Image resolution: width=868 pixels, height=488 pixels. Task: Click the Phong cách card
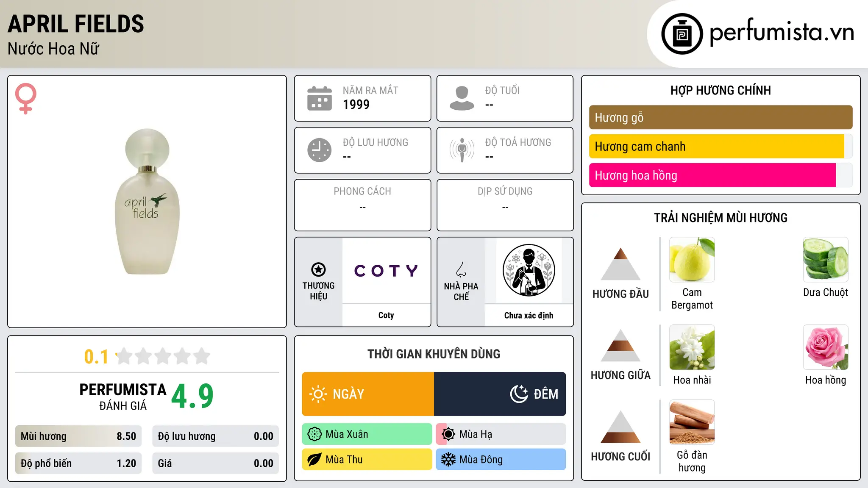coord(362,205)
